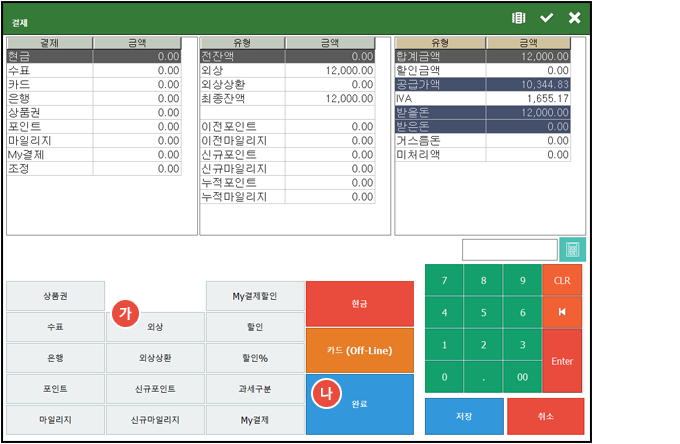Click the 외상상환 button

[x=155, y=358]
